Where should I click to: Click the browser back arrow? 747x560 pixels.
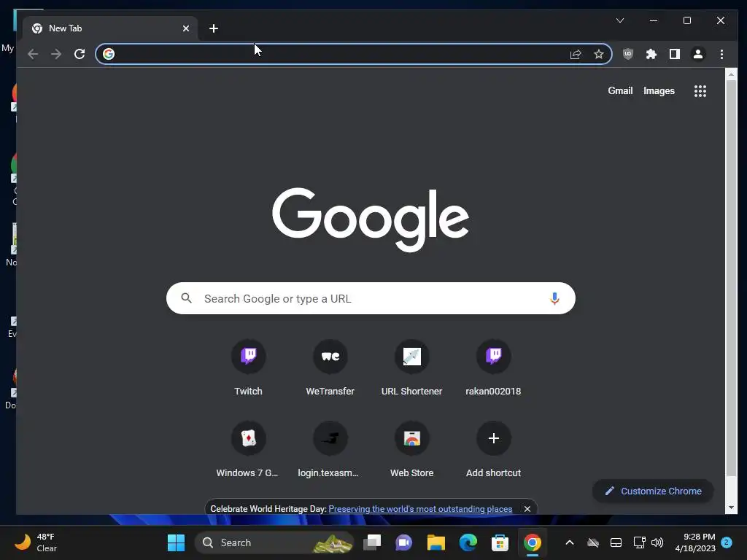[32, 54]
